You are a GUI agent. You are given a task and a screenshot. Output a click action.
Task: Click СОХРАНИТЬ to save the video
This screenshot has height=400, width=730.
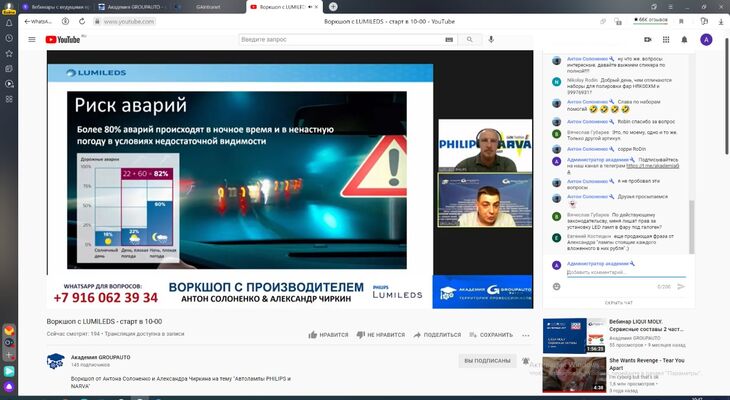[491, 335]
